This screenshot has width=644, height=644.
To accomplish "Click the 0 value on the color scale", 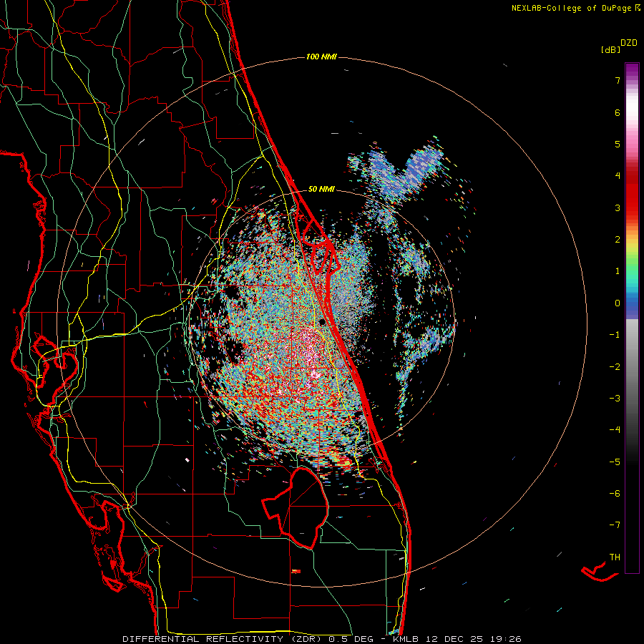I will click(618, 303).
